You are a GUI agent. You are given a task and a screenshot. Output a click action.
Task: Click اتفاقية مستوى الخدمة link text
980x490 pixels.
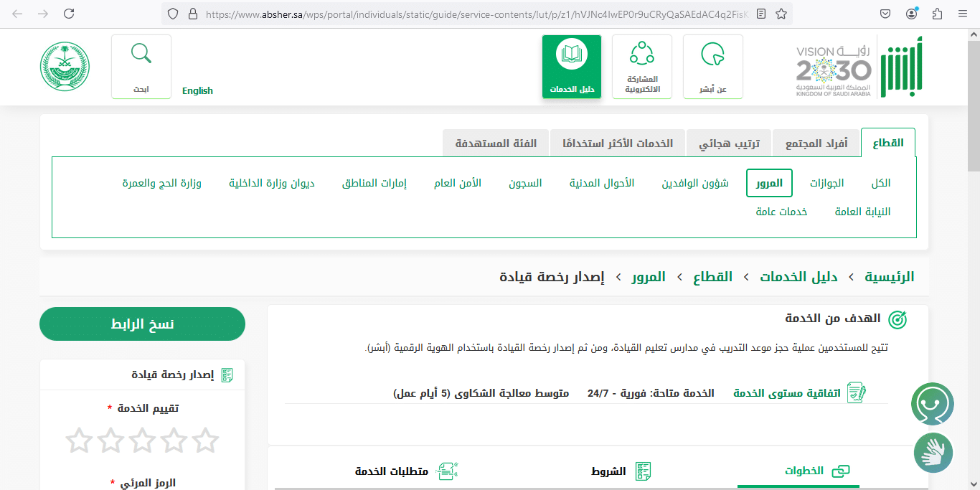click(x=786, y=393)
